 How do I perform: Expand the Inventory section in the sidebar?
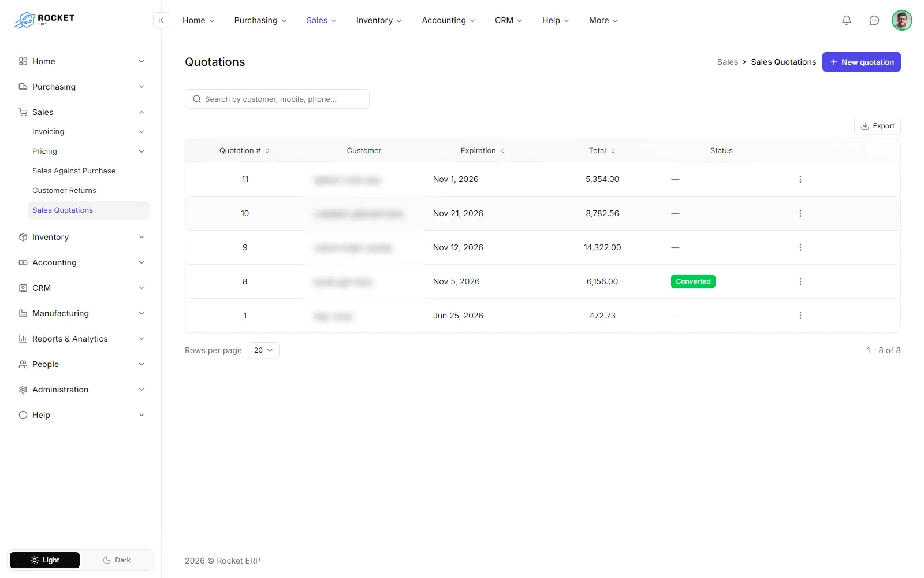[x=81, y=237]
